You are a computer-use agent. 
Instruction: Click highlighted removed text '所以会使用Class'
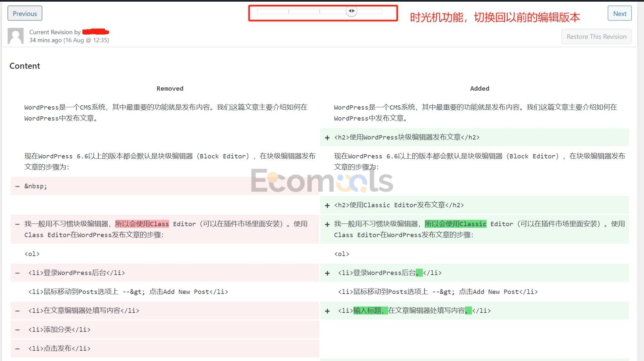(x=142, y=224)
